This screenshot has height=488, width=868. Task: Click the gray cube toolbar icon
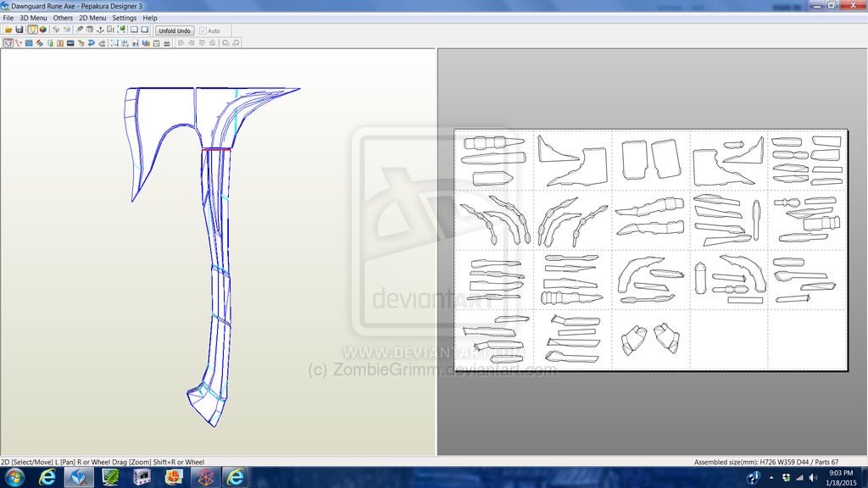click(x=55, y=30)
